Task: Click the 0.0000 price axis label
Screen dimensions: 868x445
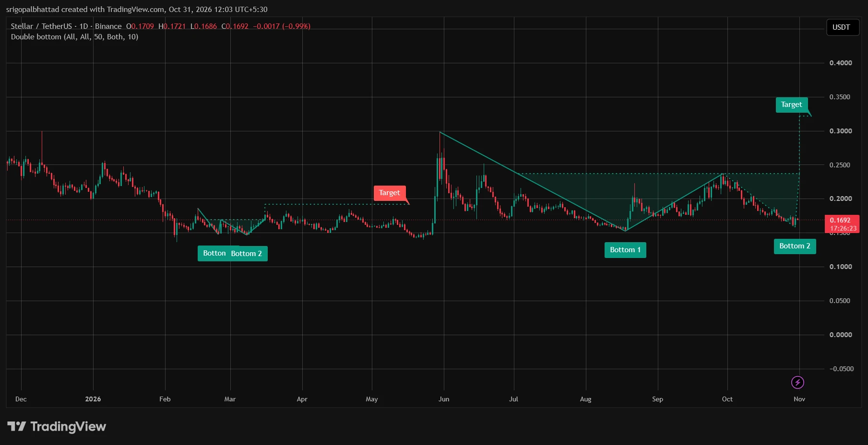Action: 841,335
